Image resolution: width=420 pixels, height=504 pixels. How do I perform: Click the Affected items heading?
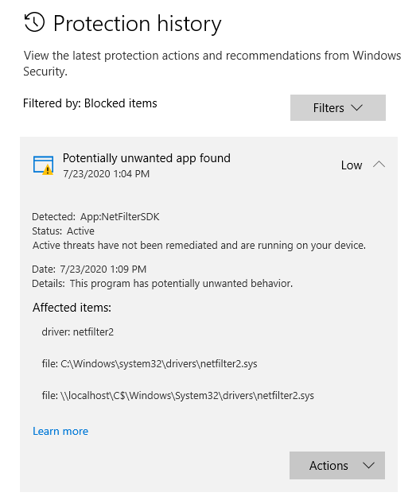[x=72, y=308]
